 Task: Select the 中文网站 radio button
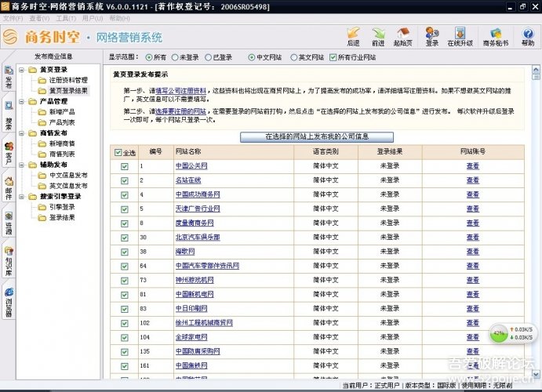[x=252, y=57]
